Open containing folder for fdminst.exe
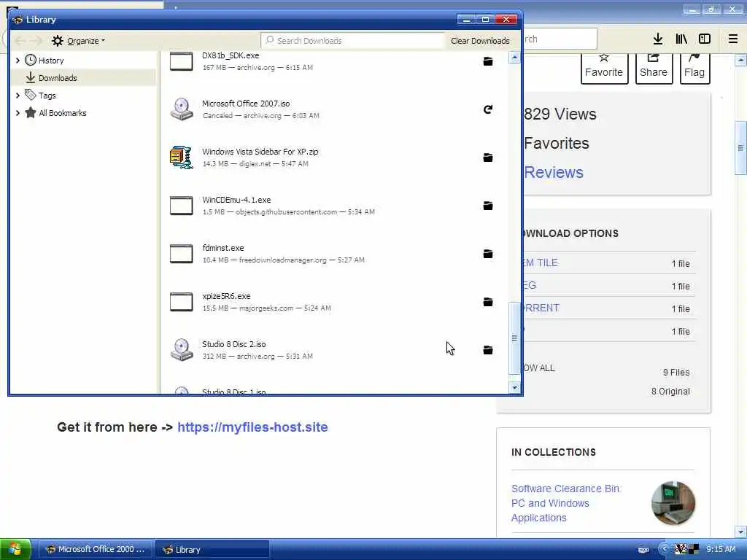This screenshot has width=747, height=560. (488, 254)
